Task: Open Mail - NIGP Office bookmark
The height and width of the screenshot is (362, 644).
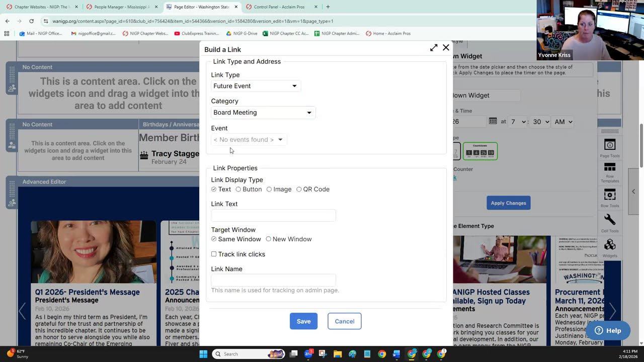Action: pyautogui.click(x=41, y=34)
